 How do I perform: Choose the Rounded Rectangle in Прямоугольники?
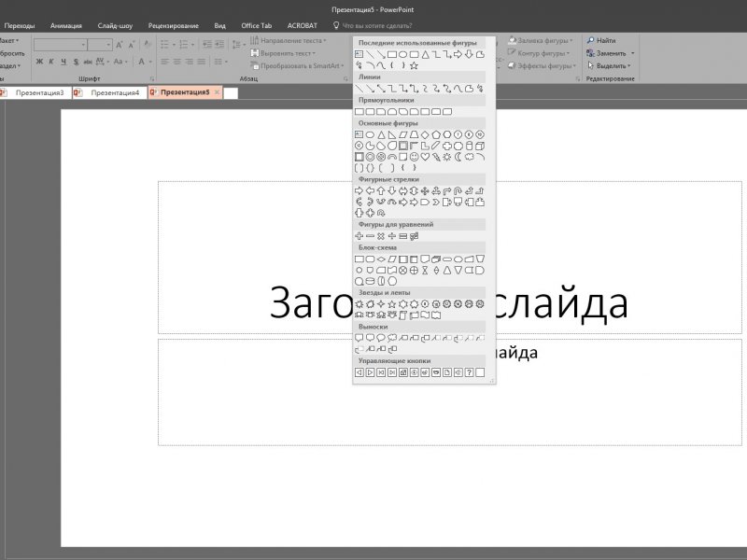pyautogui.click(x=370, y=111)
